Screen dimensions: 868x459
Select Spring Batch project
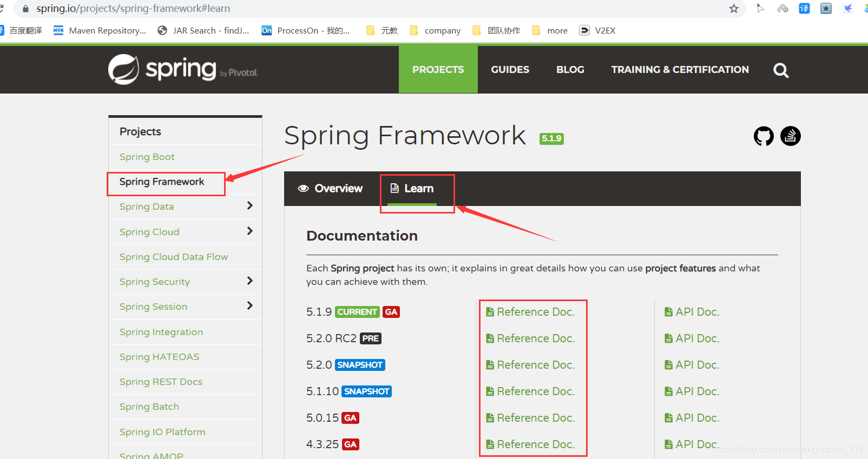(x=149, y=407)
